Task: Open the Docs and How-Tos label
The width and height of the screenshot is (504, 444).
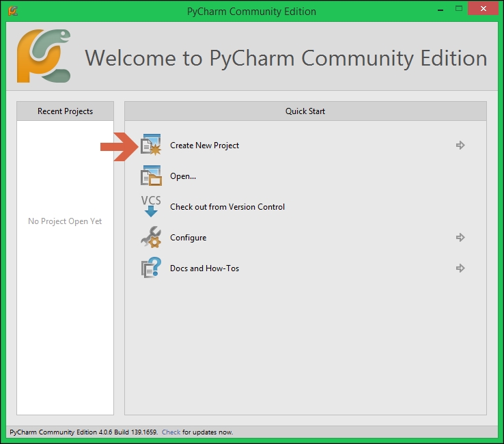Action: 204,268
